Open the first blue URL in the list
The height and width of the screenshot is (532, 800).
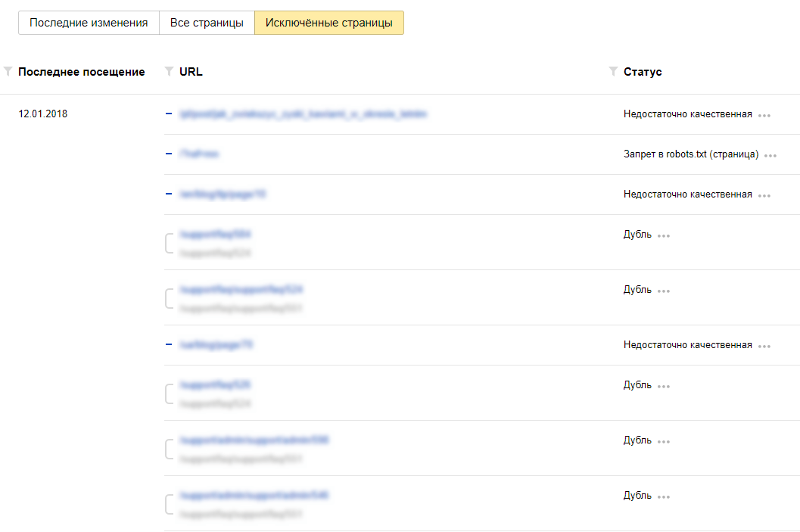pyautogui.click(x=303, y=114)
